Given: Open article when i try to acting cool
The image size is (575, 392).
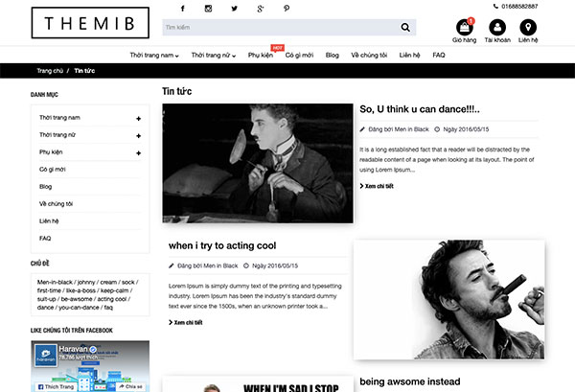Looking at the screenshot, I should tap(222, 245).
